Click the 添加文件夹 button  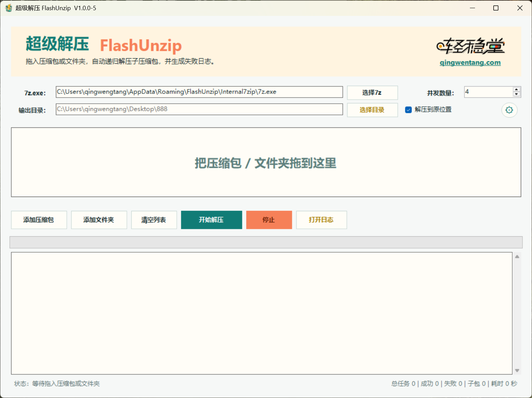coord(99,220)
